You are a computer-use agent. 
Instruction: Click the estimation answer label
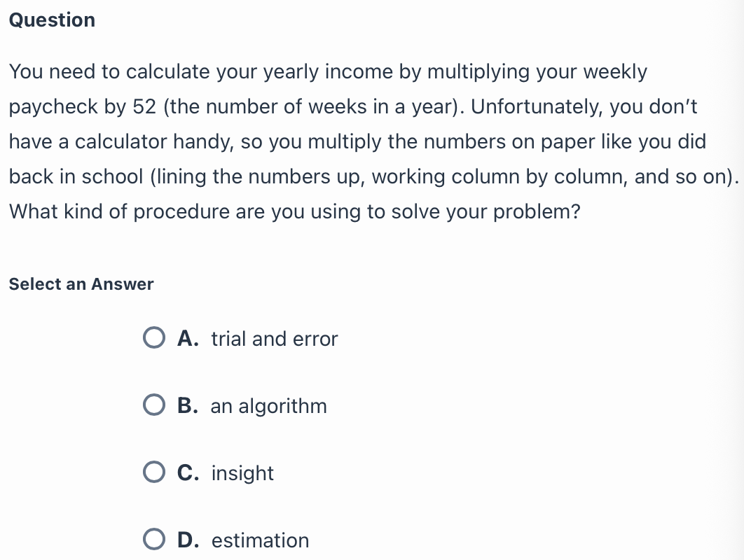260,540
